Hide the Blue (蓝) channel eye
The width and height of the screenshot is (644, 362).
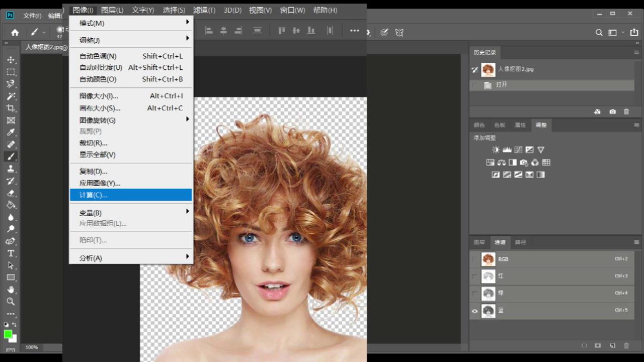pyautogui.click(x=474, y=311)
